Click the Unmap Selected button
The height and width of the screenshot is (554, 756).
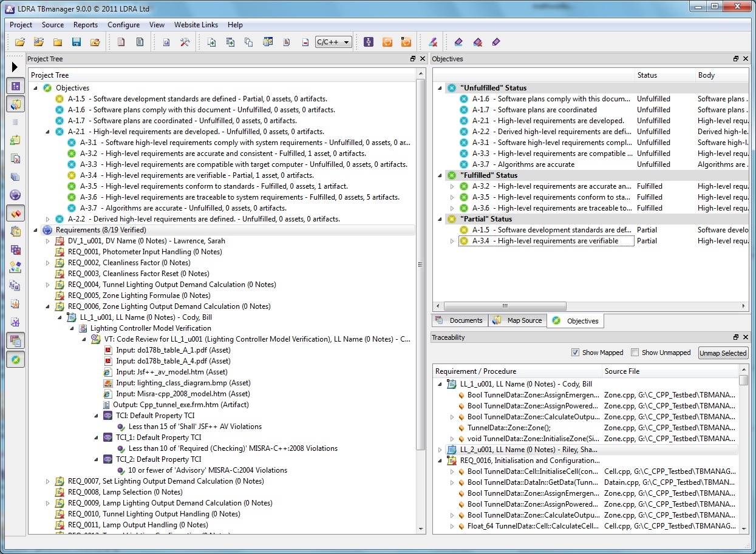tap(723, 353)
